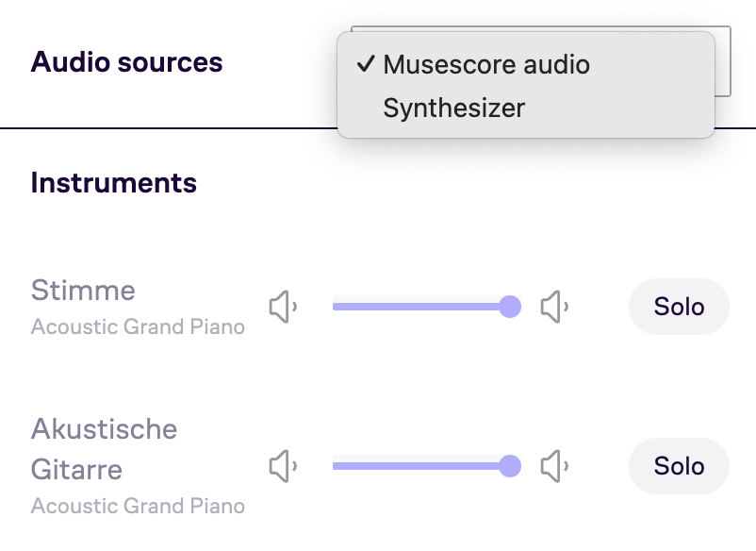The width and height of the screenshot is (756, 551).
Task: Click the Akustische Gitarre instrument name
Action: click(104, 449)
